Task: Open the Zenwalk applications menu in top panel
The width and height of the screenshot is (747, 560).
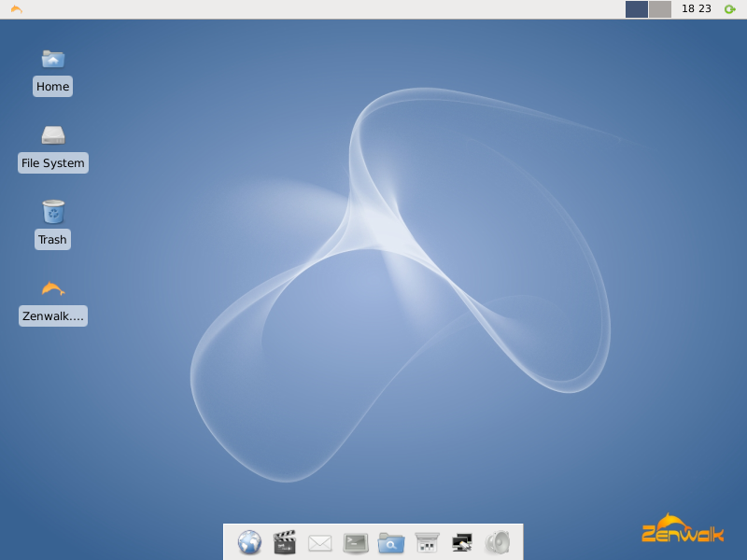Action: point(16,9)
